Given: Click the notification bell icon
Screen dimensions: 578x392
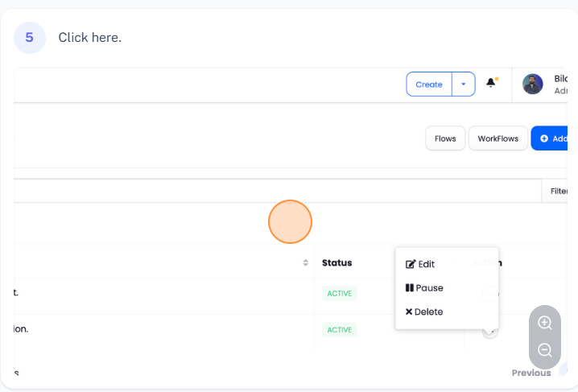Looking at the screenshot, I should [491, 84].
